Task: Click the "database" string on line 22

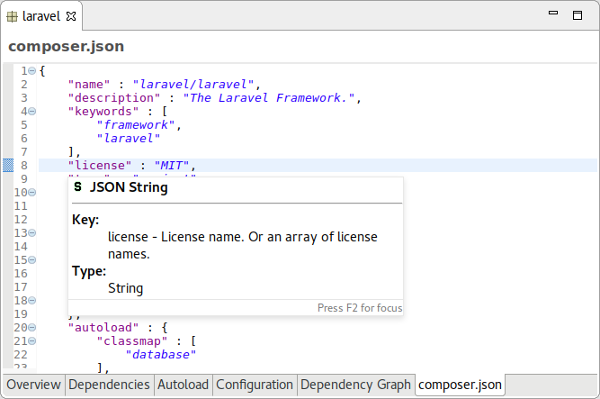Action: (x=161, y=355)
